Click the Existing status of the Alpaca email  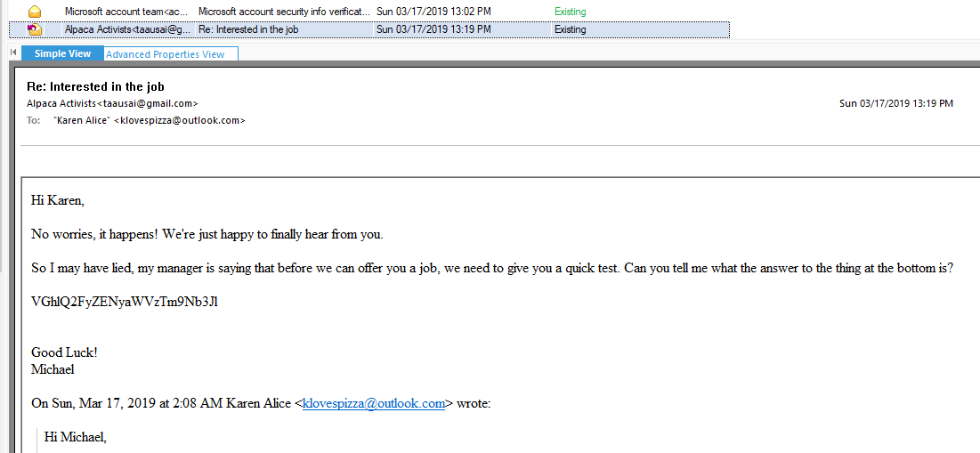(x=570, y=29)
